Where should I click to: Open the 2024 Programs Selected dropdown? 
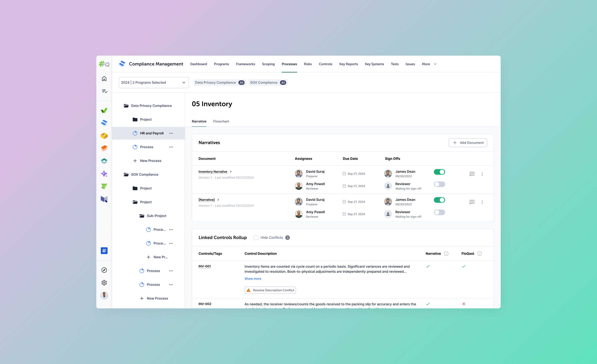click(154, 82)
